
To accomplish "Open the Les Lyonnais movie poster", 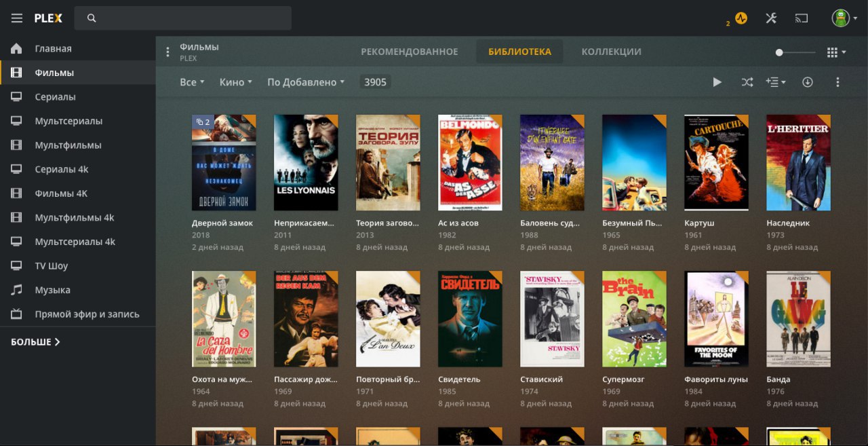I will coord(306,163).
